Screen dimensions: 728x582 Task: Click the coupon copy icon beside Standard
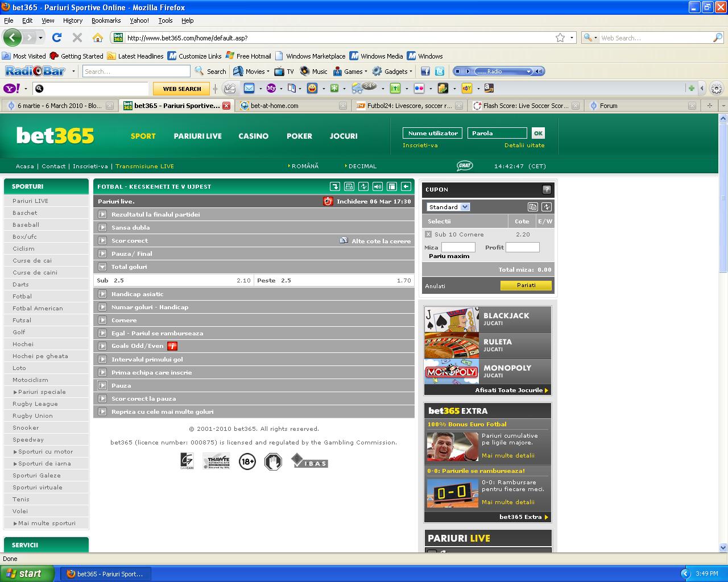(x=532, y=207)
